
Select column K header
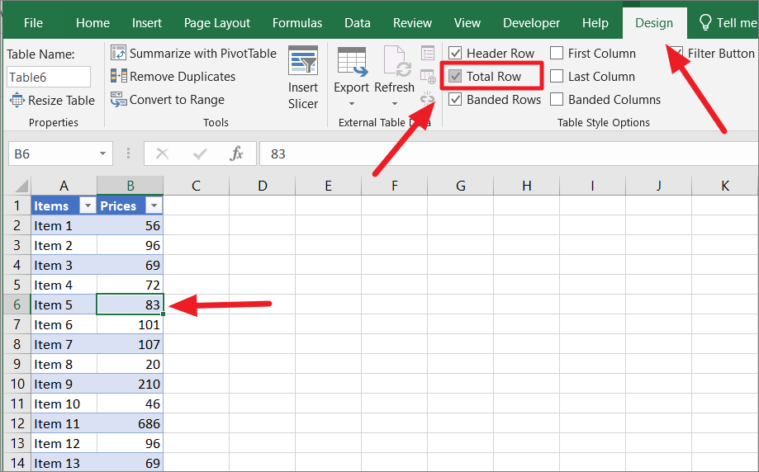point(725,186)
